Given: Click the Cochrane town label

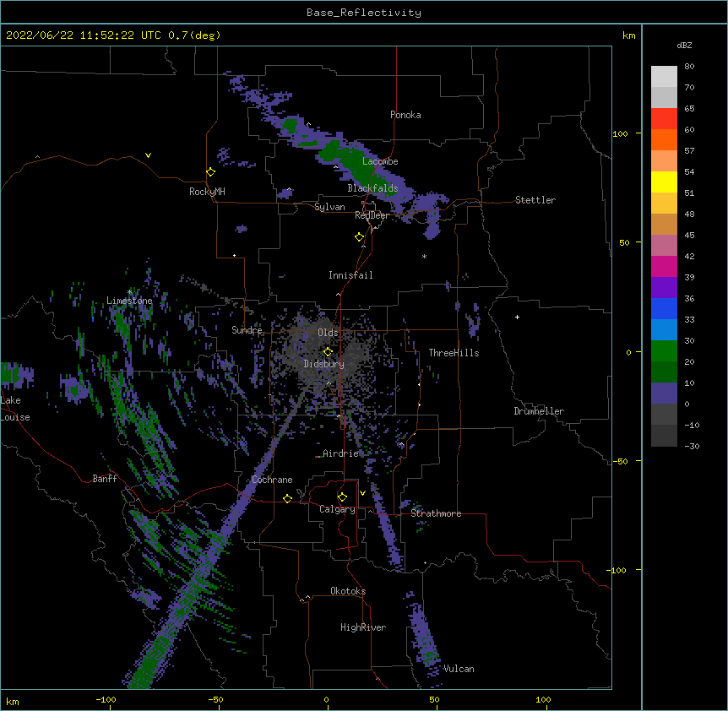Looking at the screenshot, I should pyautogui.click(x=272, y=480).
